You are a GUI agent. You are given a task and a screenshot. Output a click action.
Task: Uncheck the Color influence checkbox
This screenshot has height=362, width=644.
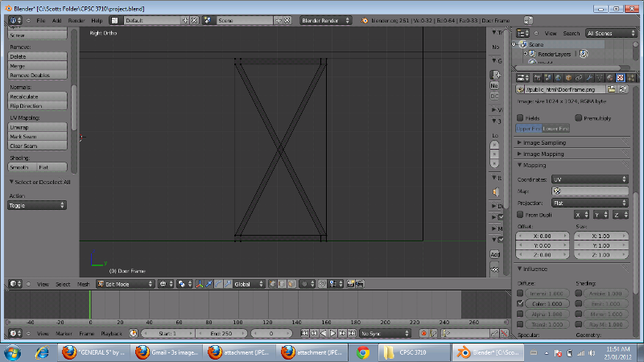tap(520, 303)
